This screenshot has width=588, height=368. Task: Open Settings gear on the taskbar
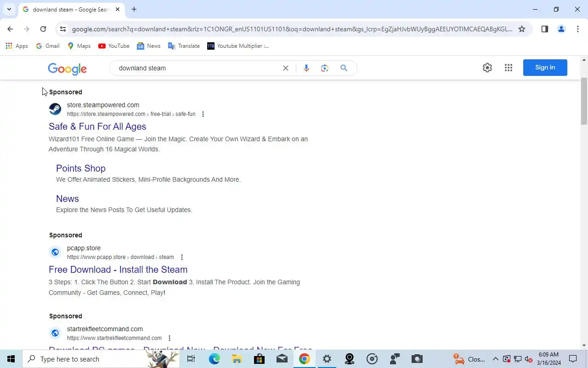pos(327,359)
